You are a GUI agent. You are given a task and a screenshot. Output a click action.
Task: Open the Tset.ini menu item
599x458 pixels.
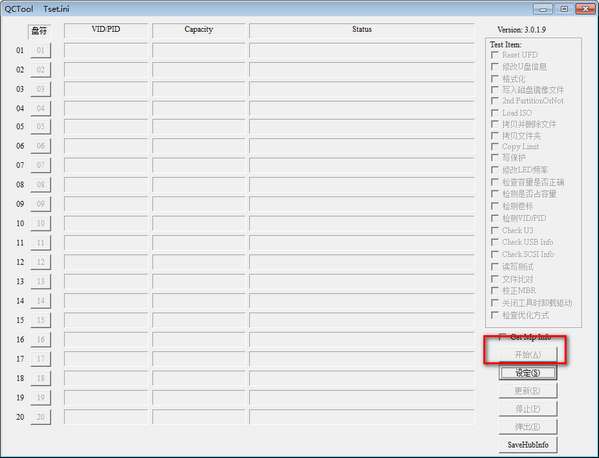click(56, 9)
